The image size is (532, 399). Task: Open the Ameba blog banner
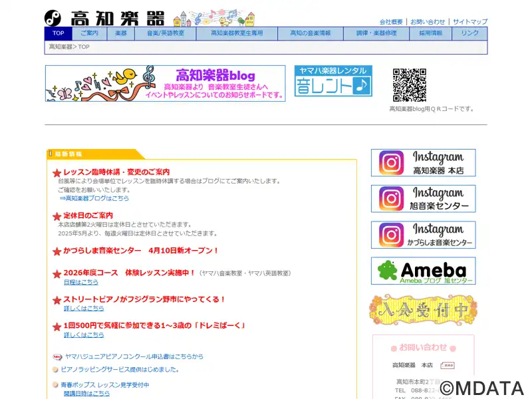pos(424,271)
